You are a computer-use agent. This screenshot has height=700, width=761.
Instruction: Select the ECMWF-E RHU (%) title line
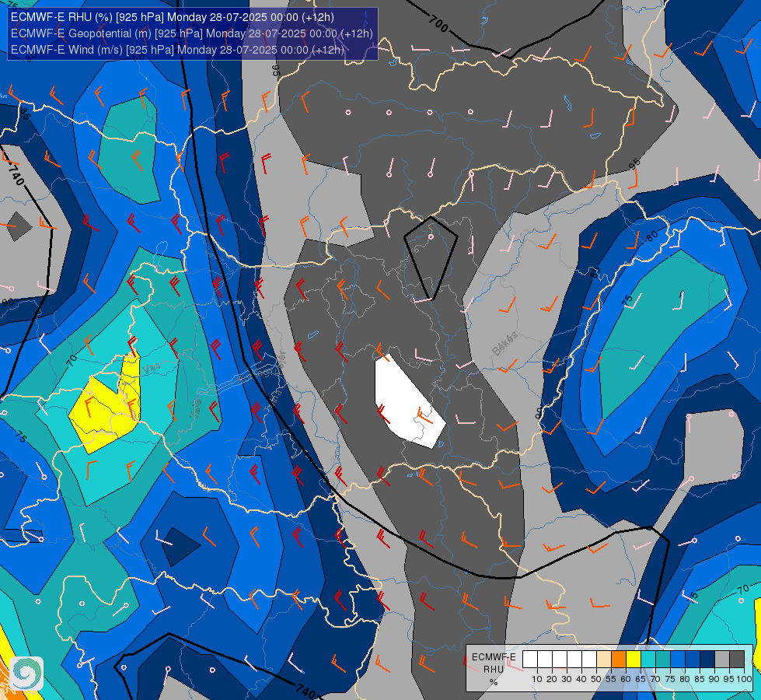[x=173, y=17]
